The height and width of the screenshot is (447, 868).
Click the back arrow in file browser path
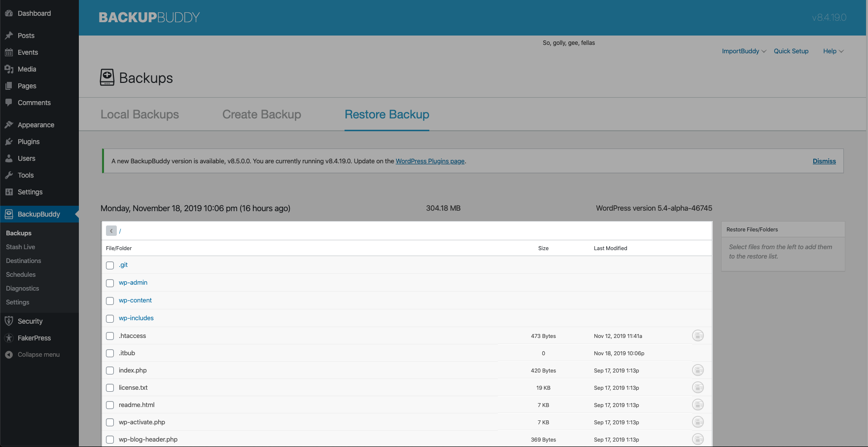tap(111, 231)
